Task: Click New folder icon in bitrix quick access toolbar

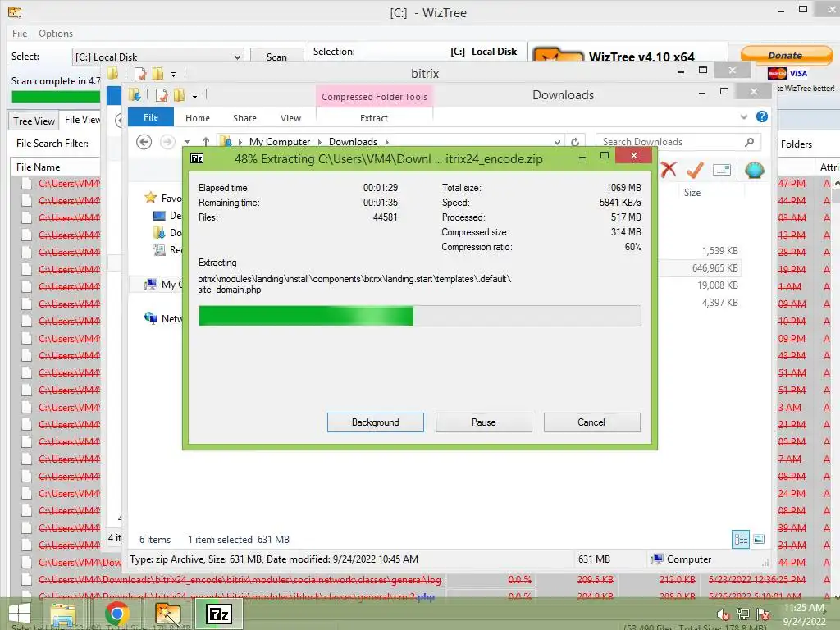Action: click(x=157, y=73)
